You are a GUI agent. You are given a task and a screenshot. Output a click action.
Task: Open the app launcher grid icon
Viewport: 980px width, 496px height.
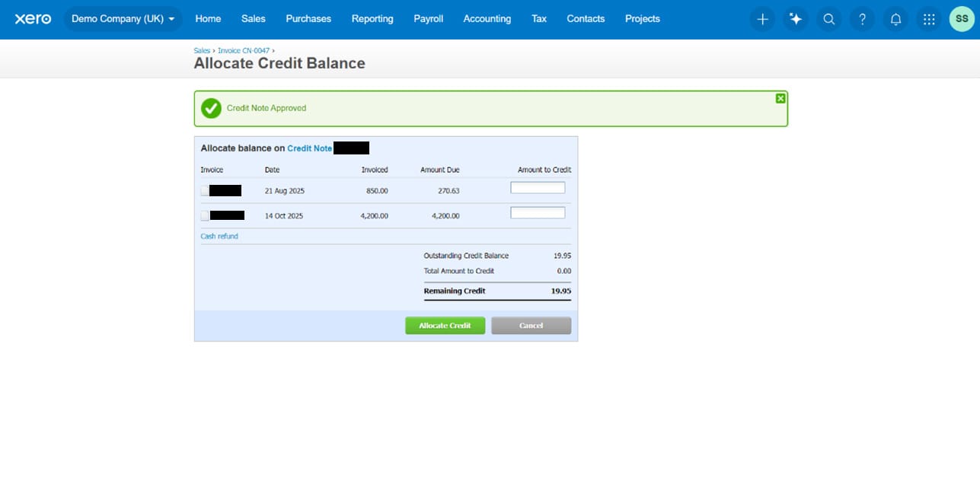[928, 19]
